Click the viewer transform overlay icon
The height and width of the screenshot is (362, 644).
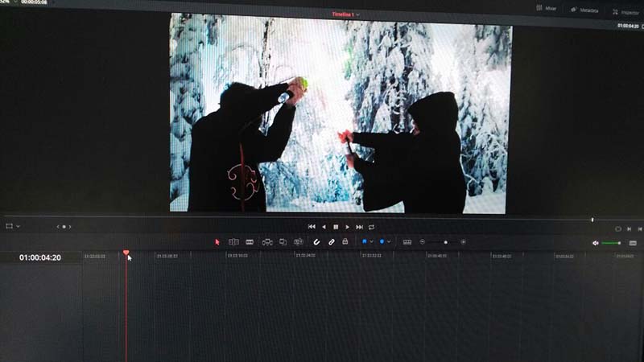coord(10,226)
